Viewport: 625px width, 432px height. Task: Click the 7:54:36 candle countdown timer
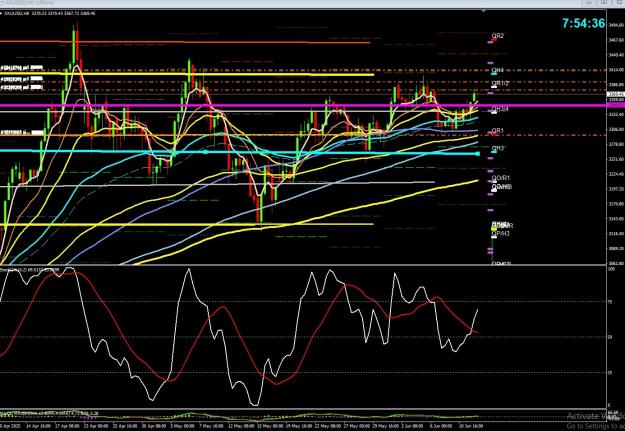coord(584,24)
